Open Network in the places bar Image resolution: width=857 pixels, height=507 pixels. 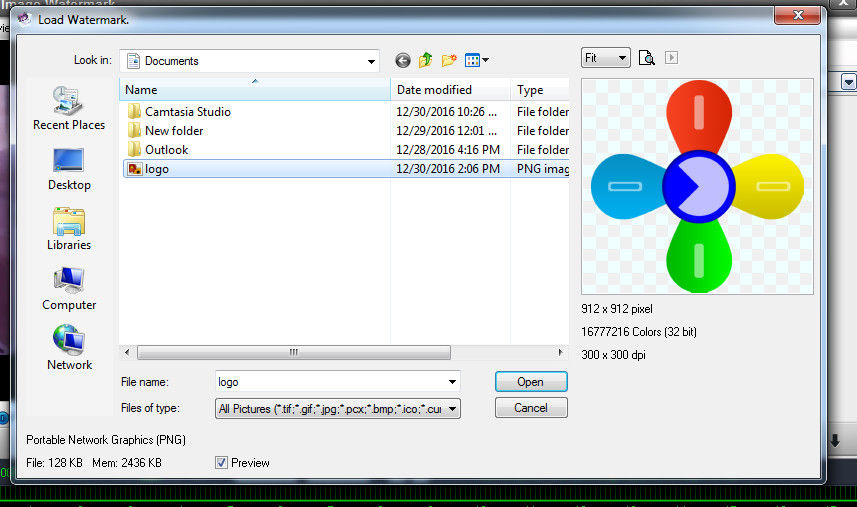(x=69, y=349)
